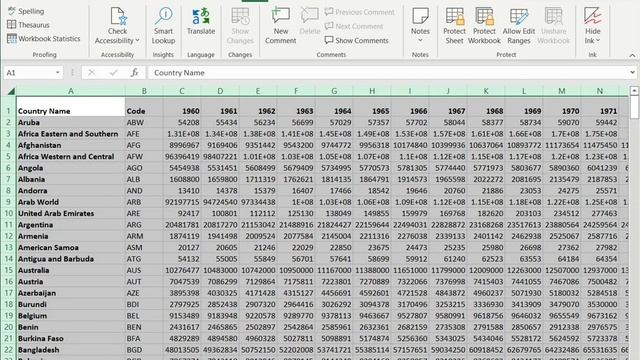Click the Azerbaijan cell
640x360 pixels.
point(71,293)
